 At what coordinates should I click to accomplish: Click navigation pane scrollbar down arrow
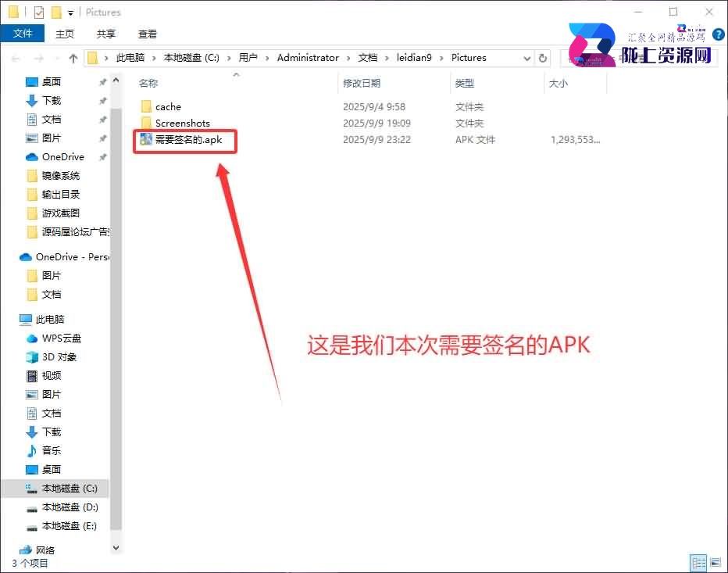pos(116,548)
